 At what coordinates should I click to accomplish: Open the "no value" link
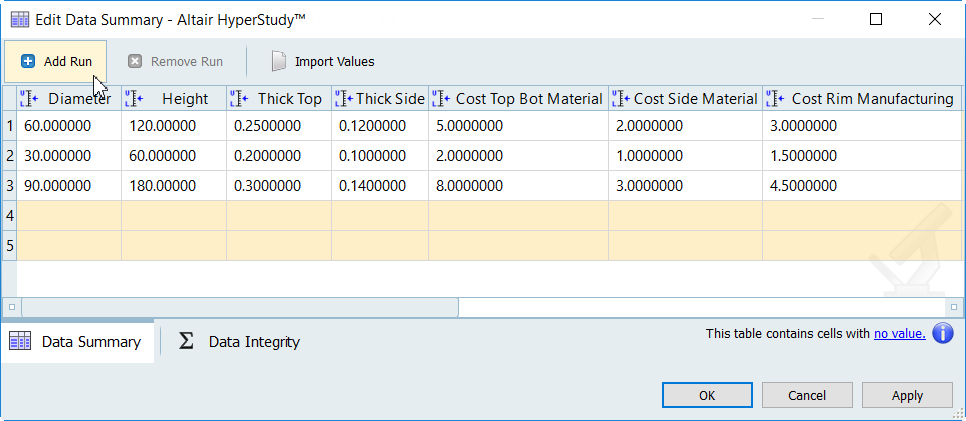click(x=899, y=334)
